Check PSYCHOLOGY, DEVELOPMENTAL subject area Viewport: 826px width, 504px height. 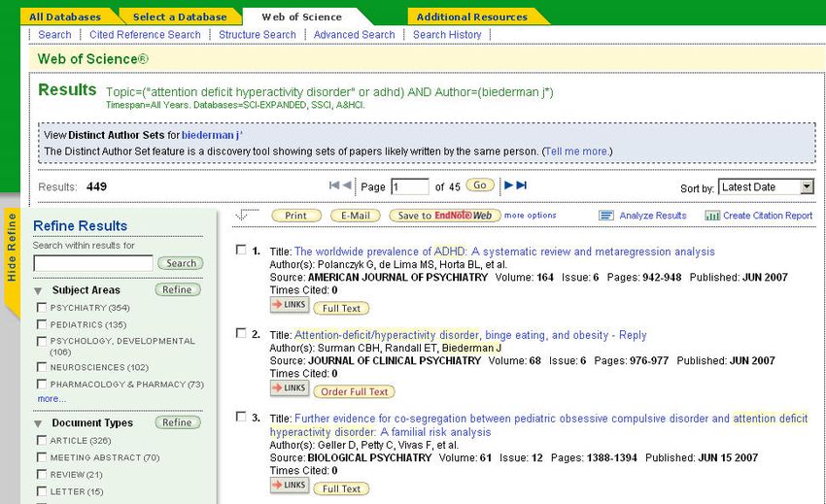[x=42, y=341]
